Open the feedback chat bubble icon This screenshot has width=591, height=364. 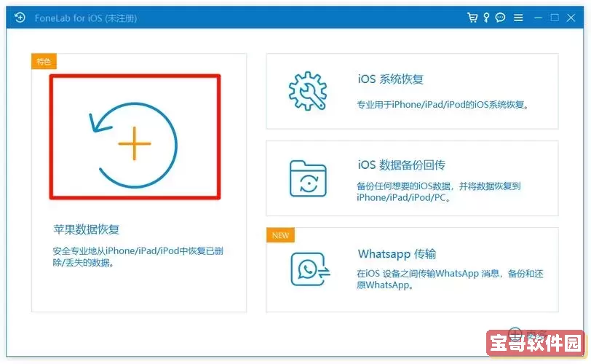coord(500,17)
